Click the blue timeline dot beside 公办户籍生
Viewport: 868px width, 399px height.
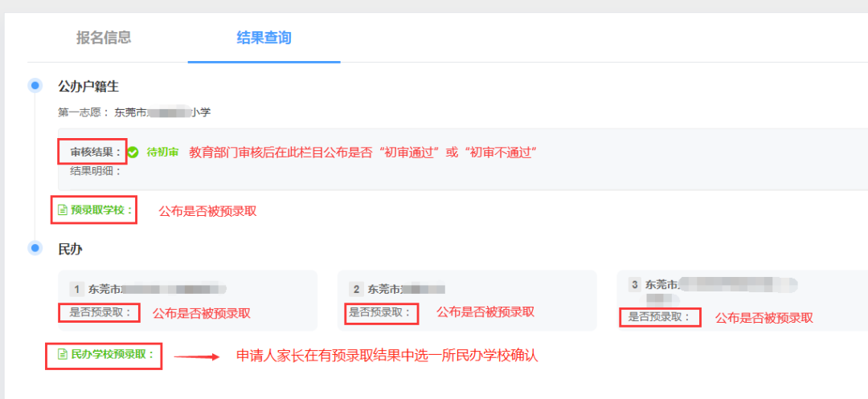click(x=35, y=85)
